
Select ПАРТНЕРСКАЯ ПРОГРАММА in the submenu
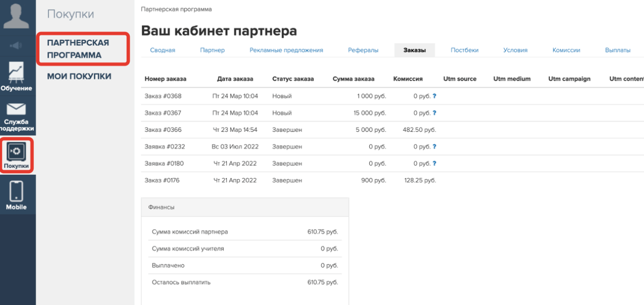point(77,49)
